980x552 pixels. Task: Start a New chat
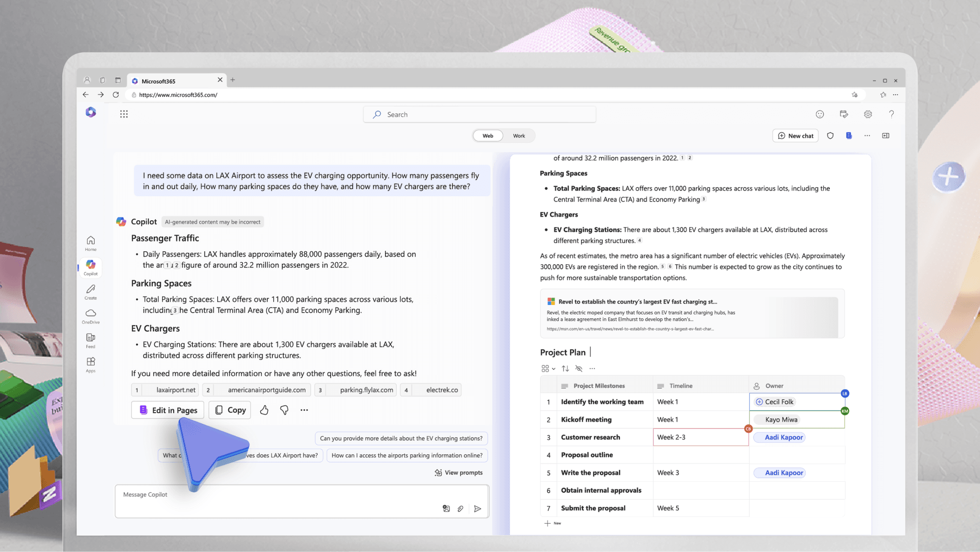coord(795,135)
